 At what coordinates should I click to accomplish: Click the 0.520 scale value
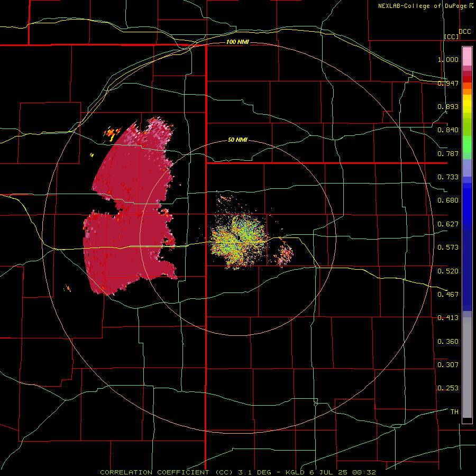coord(448,271)
